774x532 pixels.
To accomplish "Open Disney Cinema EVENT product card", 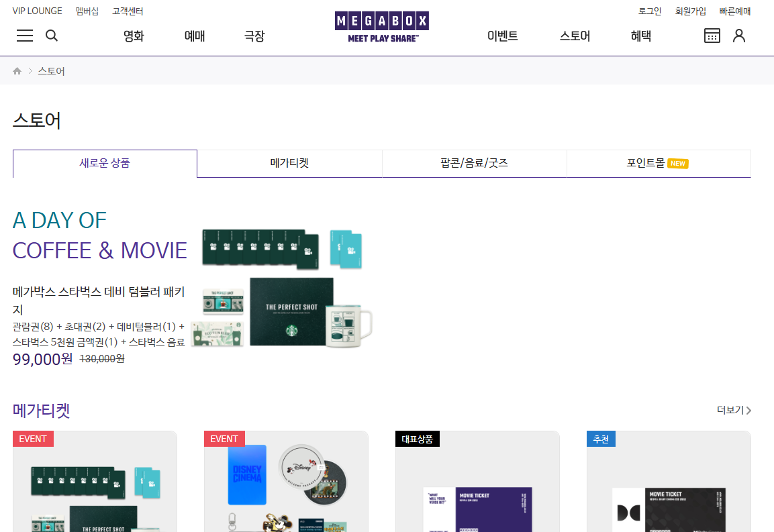I will pyautogui.click(x=286, y=482).
